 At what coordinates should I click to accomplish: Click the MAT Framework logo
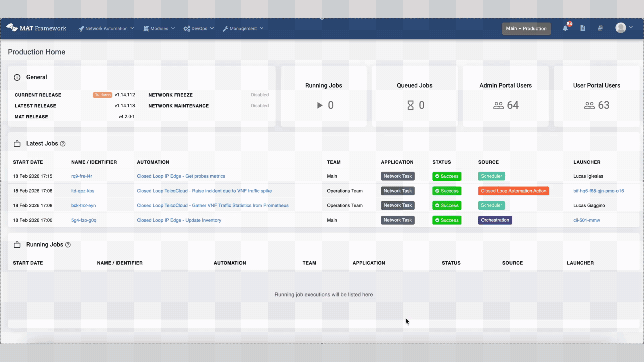point(36,28)
